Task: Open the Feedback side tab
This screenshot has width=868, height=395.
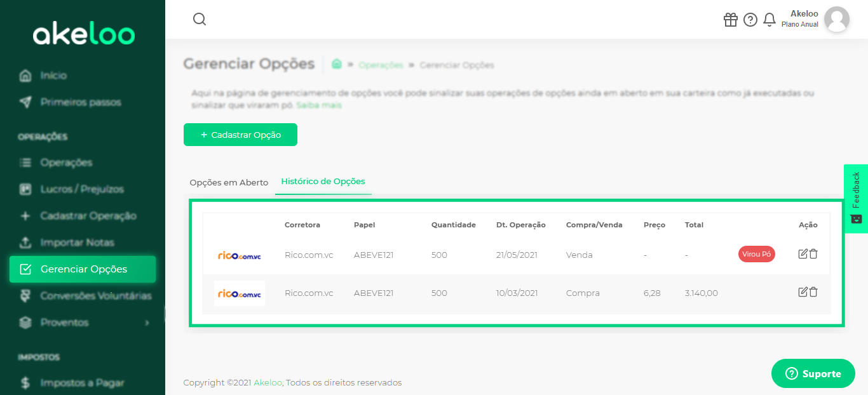Action: pyautogui.click(x=856, y=199)
